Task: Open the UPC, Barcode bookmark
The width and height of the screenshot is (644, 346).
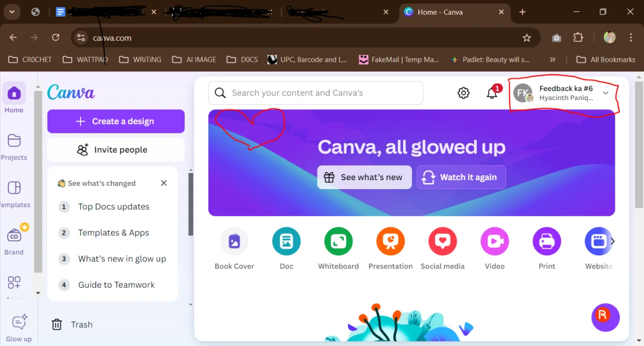Action: pos(307,59)
